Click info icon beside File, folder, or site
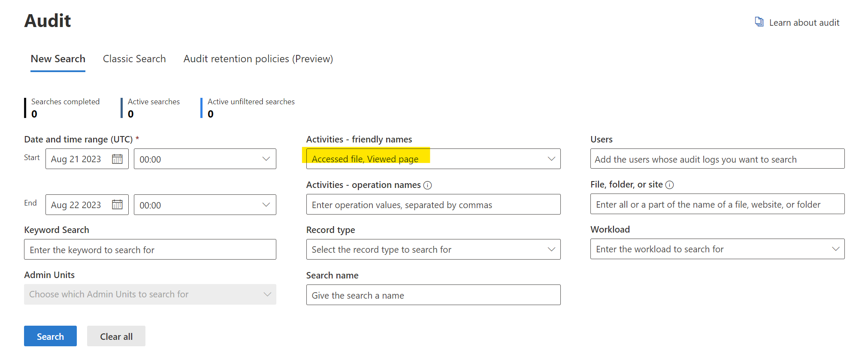 (669, 185)
